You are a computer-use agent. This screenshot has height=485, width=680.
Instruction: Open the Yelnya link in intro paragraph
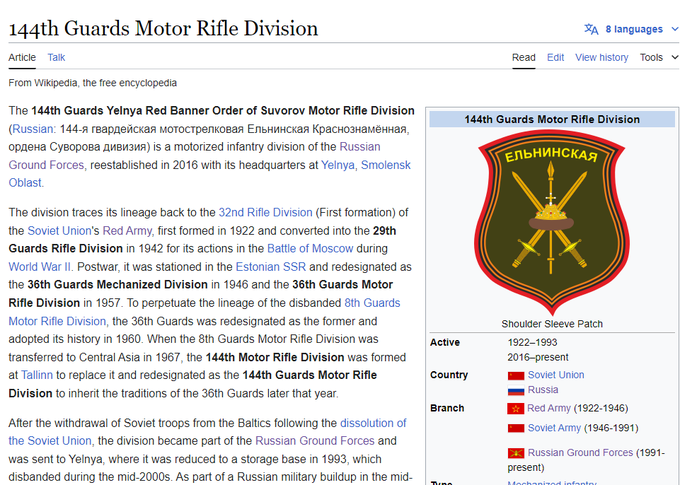point(337,165)
